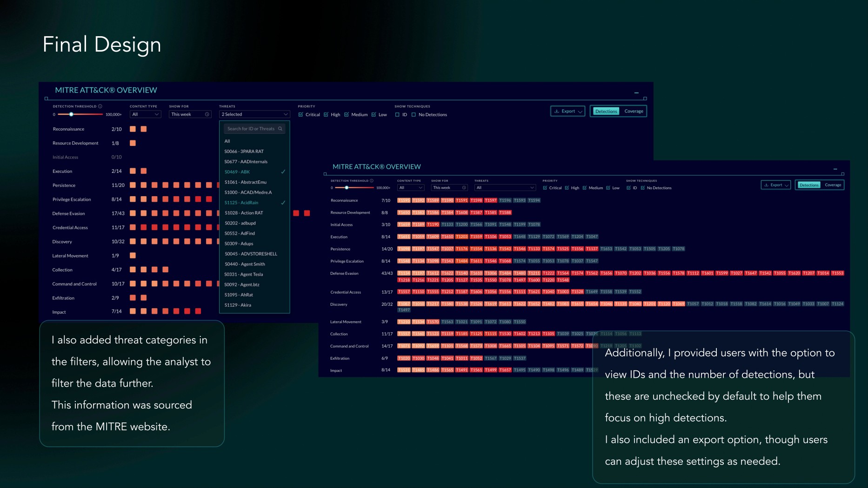The image size is (868, 488).
Task: Open Content Type dropdown in right panel
Action: [x=411, y=188]
